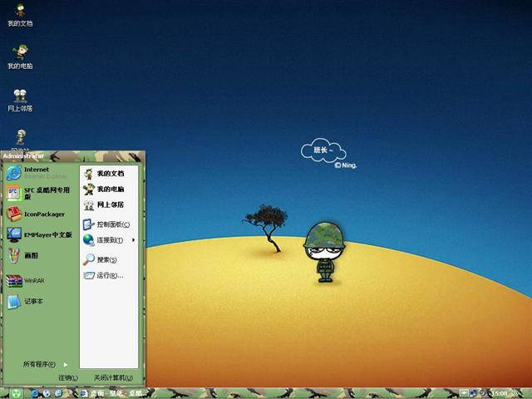Click the Administrator user name header
The width and height of the screenshot is (532, 399).
click(23, 156)
